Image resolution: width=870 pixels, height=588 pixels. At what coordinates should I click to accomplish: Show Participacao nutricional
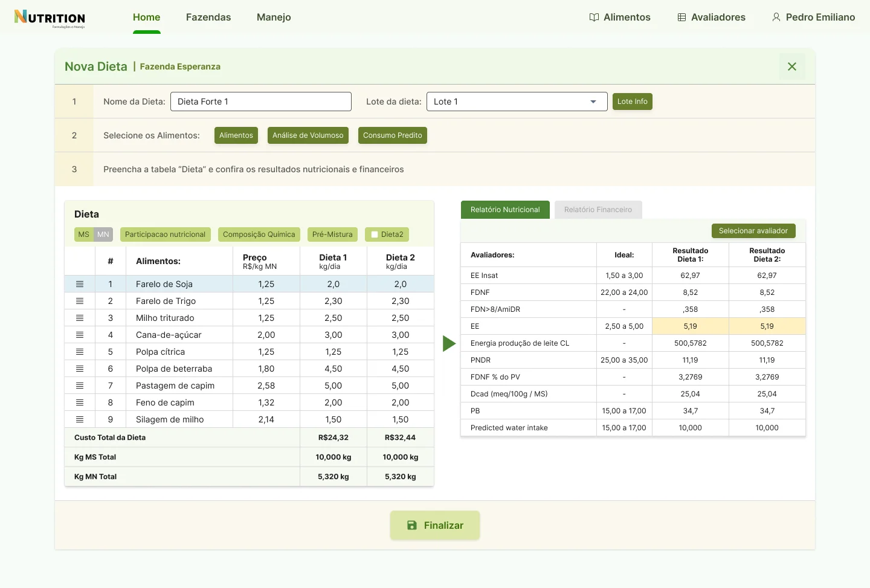point(165,234)
